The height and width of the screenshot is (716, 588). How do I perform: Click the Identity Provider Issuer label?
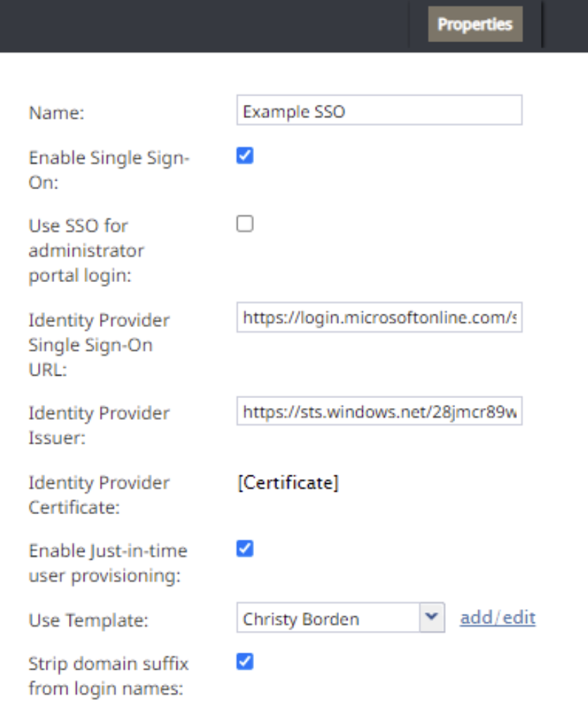pyautogui.click(x=99, y=425)
